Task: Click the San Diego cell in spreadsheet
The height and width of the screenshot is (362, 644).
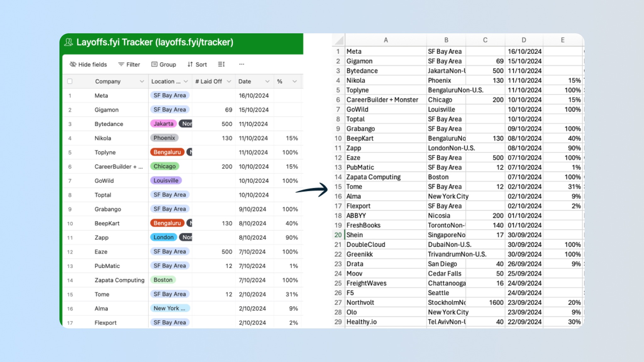Action: [x=446, y=264]
